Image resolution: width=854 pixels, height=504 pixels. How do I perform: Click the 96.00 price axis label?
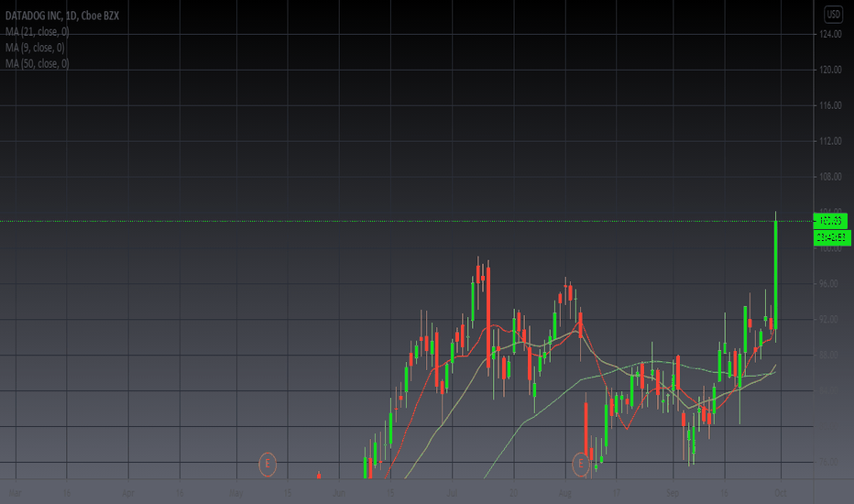[828, 283]
